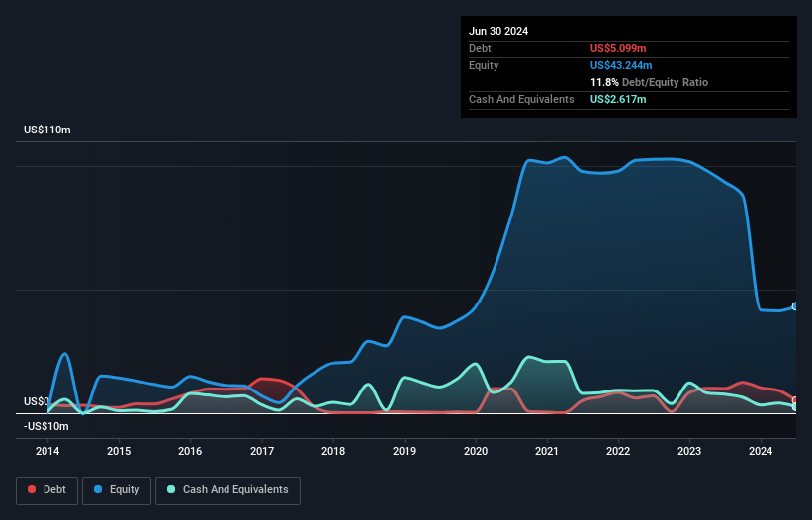The width and height of the screenshot is (812, 520).
Task: Click the 2017 x-axis label
Action: pos(262,451)
